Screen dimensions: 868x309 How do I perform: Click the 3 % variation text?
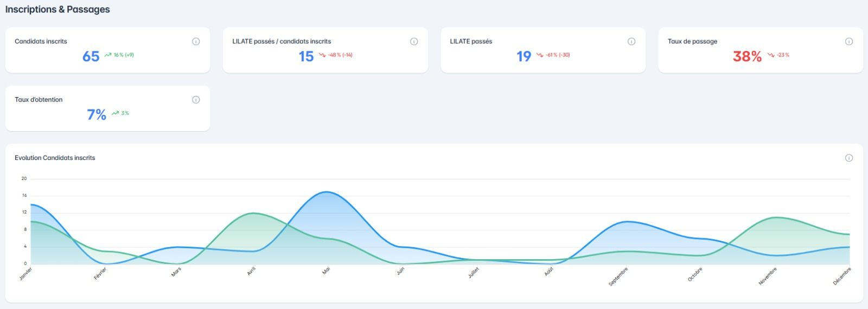(x=125, y=113)
